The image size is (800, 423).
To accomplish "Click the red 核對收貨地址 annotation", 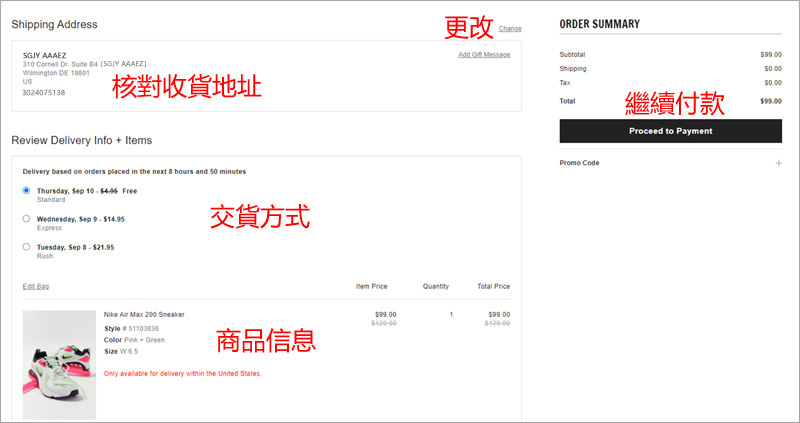I will click(x=188, y=87).
